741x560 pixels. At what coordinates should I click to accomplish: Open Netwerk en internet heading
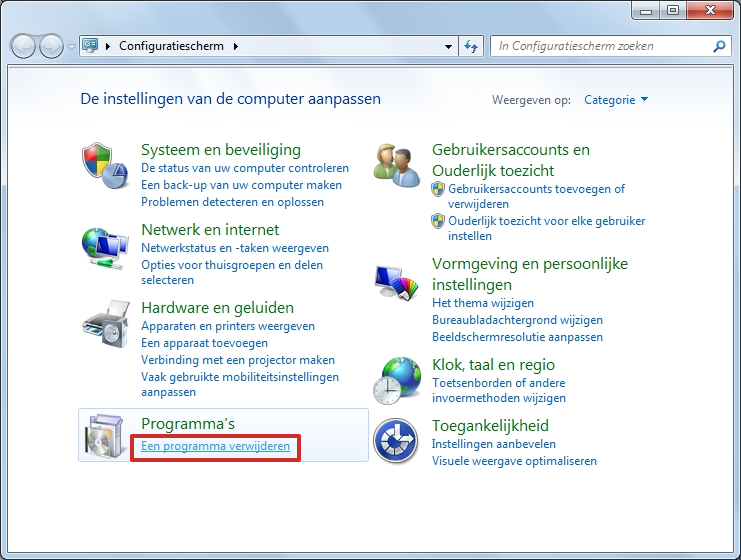[x=210, y=230]
